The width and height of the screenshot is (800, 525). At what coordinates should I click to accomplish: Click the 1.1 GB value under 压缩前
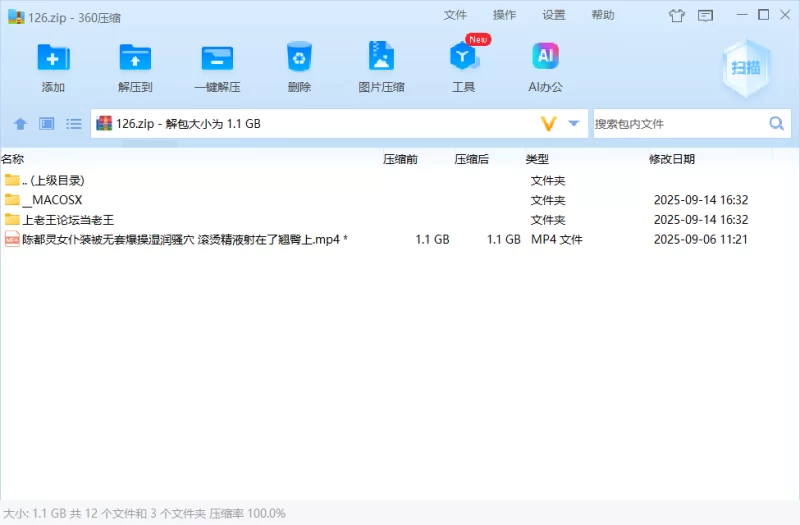click(432, 239)
